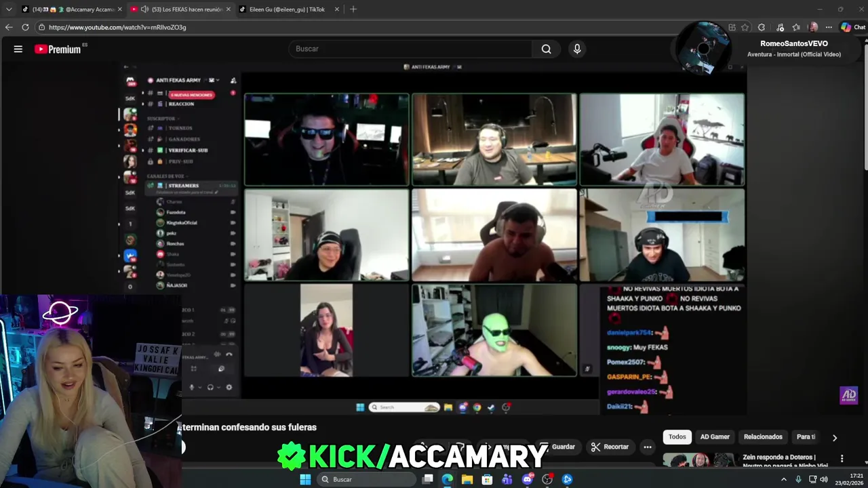Switch to the @Accamary browser tab
The width and height of the screenshot is (868, 488).
[71, 9]
